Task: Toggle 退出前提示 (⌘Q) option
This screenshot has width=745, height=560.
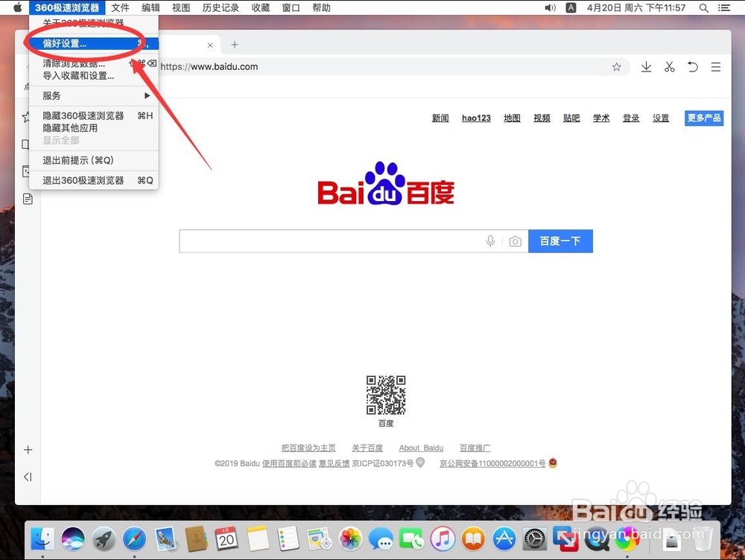Action: [94, 160]
